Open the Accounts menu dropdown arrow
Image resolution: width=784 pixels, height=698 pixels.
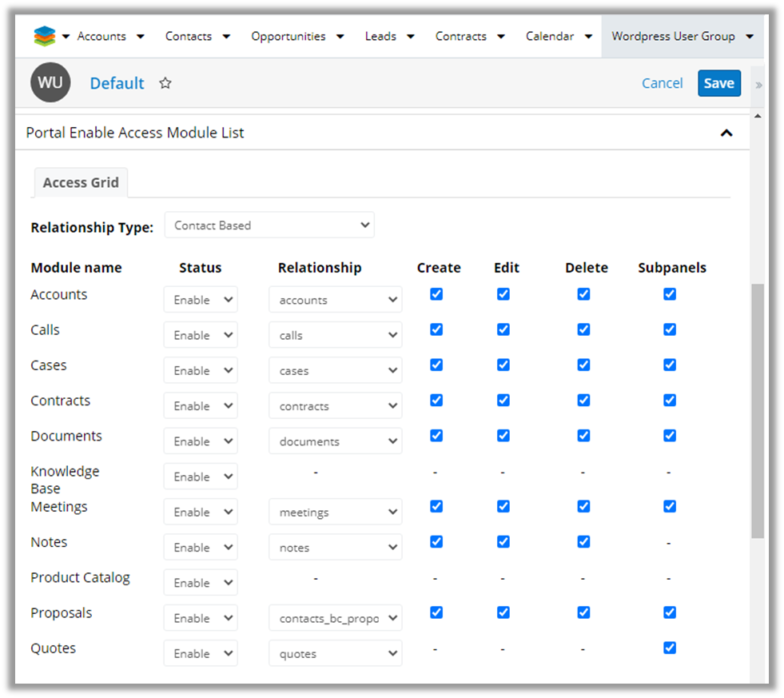click(x=141, y=37)
